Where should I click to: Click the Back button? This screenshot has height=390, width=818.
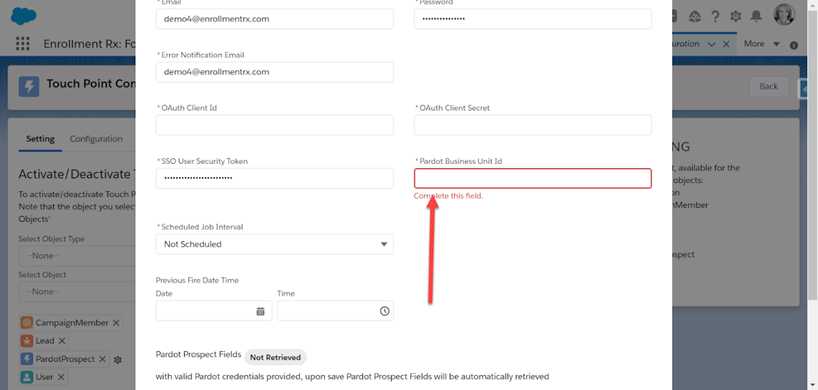click(x=768, y=87)
